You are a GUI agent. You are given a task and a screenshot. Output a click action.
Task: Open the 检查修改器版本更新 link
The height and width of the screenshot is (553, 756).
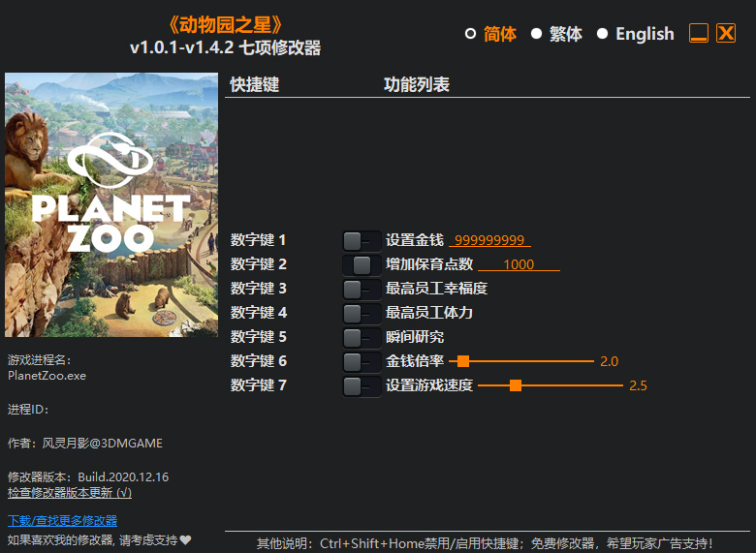click(x=70, y=493)
